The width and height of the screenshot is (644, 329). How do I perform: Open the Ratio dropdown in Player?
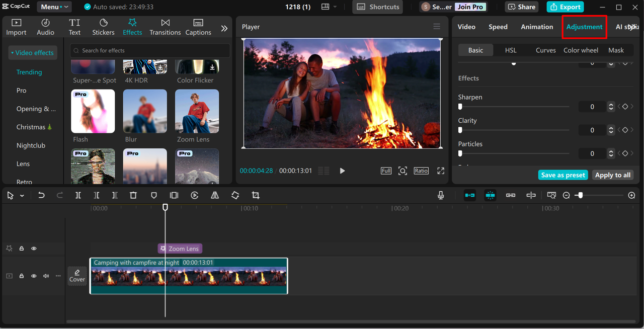pos(421,171)
